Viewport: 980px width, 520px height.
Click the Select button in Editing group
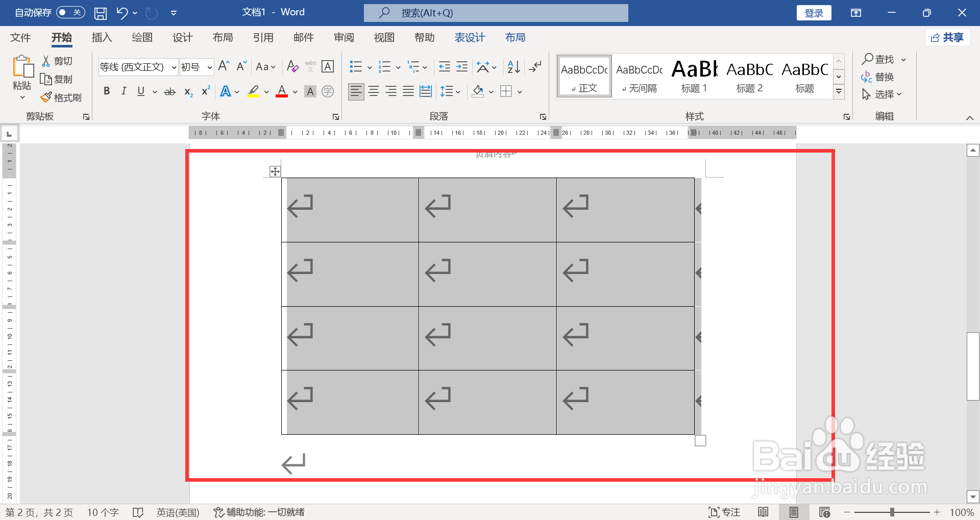coord(881,94)
